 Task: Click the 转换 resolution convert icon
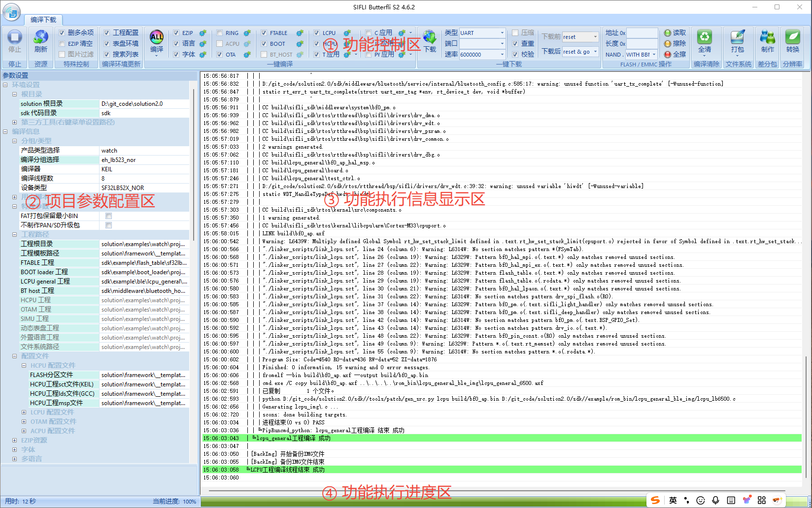pos(792,37)
